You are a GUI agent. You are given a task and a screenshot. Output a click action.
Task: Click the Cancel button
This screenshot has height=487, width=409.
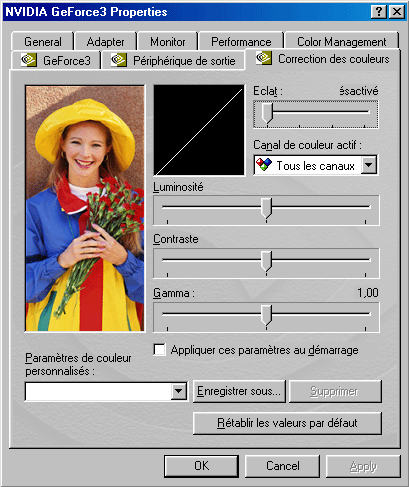(282, 466)
